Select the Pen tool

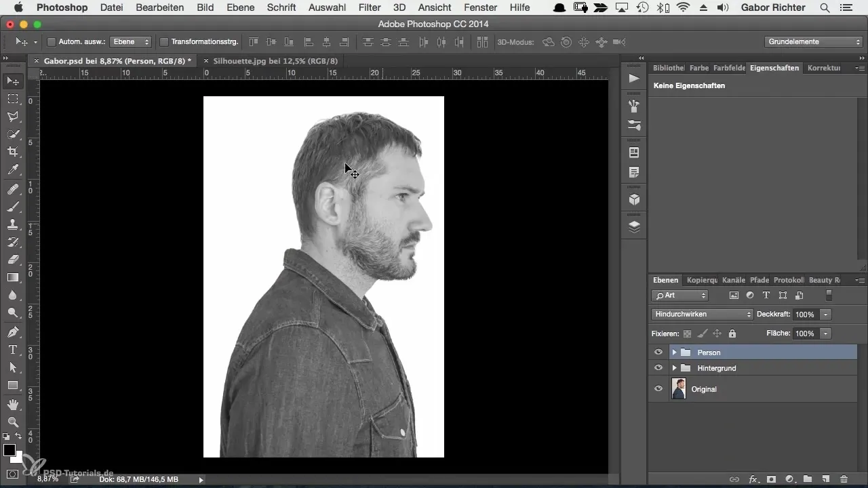click(x=13, y=332)
